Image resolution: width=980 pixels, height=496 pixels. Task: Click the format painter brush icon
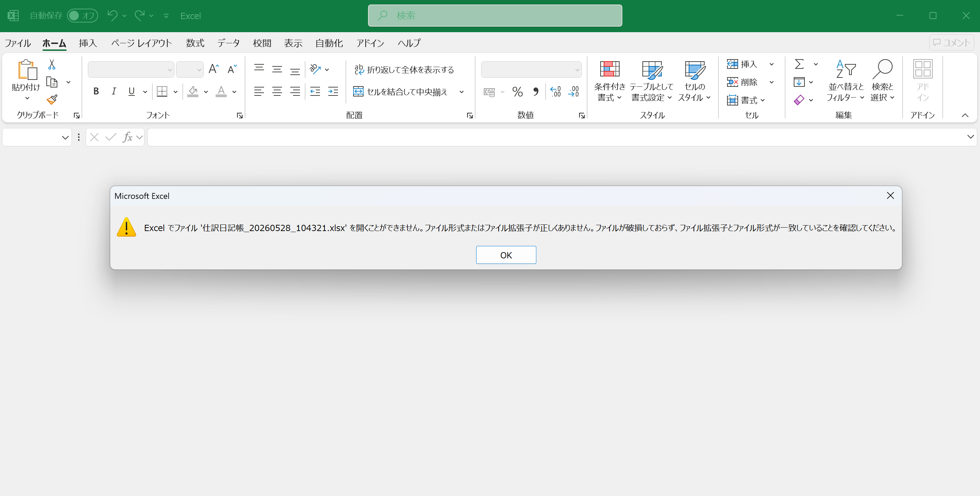pyautogui.click(x=52, y=100)
